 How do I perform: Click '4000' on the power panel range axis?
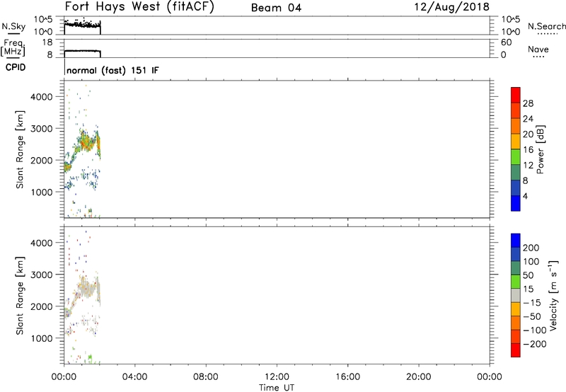pyautogui.click(x=42, y=97)
